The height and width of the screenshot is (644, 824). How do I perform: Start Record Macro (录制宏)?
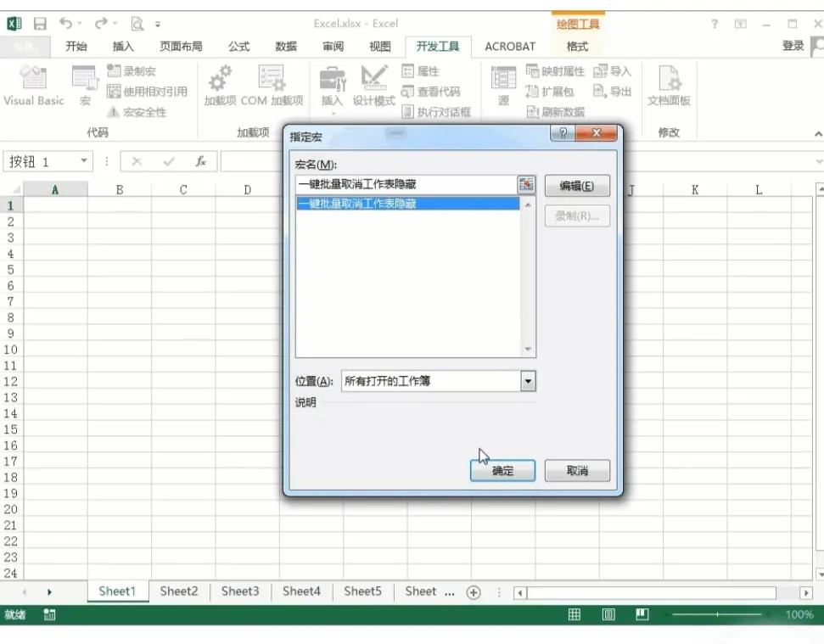point(131,71)
